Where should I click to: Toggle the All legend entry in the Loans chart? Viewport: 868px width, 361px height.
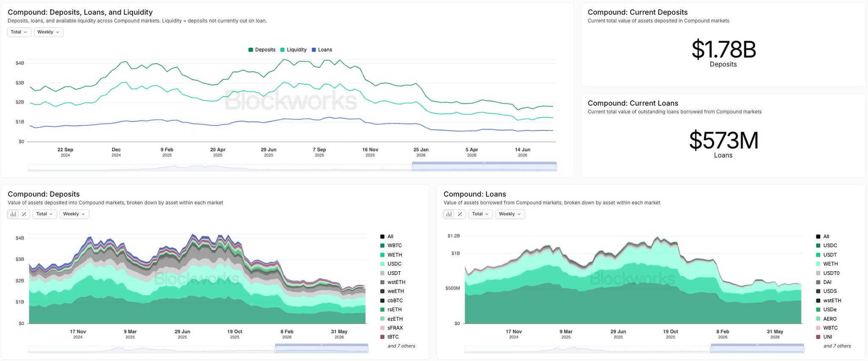[x=823, y=236]
